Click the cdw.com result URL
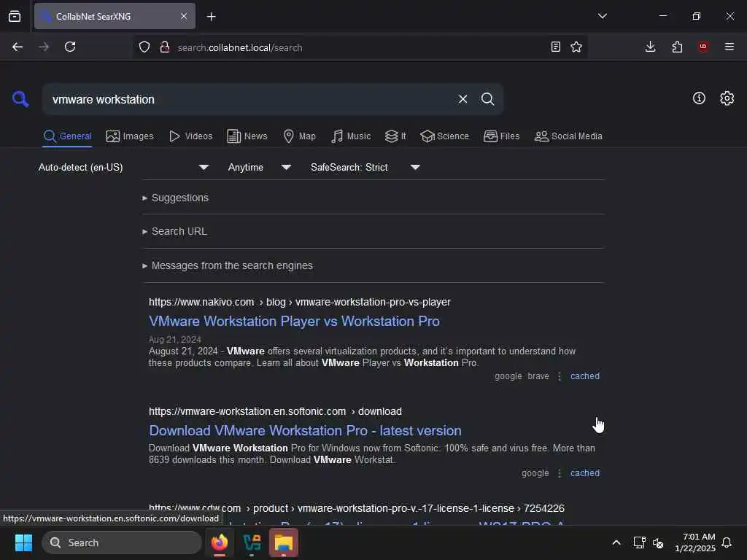747x560 pixels. pos(356,508)
